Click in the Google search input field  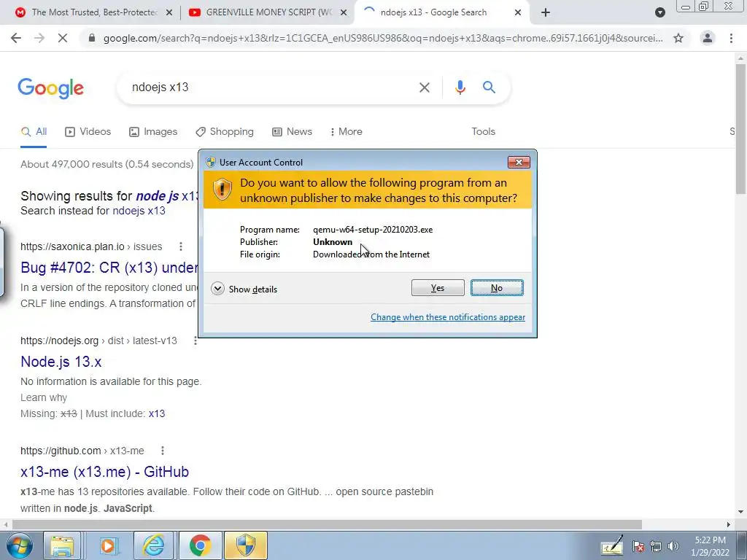(267, 87)
